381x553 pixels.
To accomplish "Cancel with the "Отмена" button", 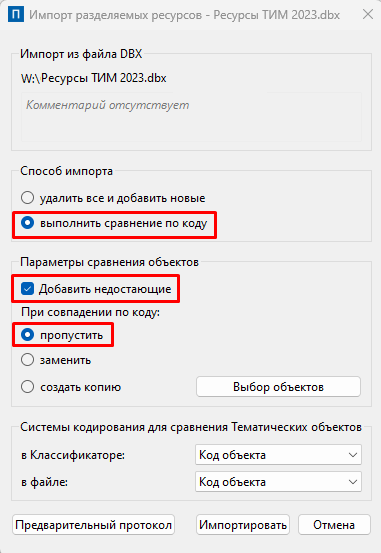I will pos(334,525).
